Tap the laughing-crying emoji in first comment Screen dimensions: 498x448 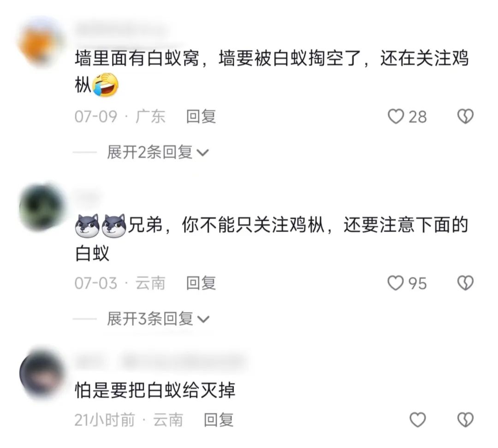point(106,85)
